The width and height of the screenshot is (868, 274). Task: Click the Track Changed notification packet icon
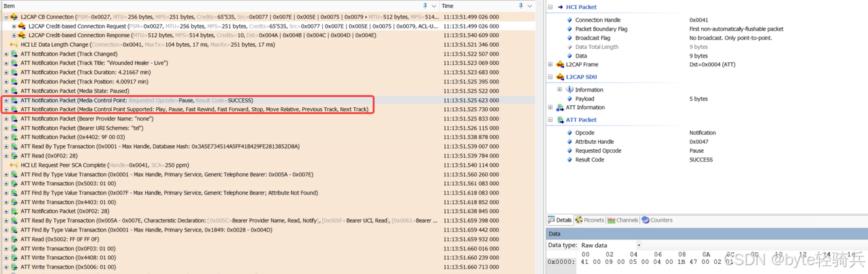(14, 54)
